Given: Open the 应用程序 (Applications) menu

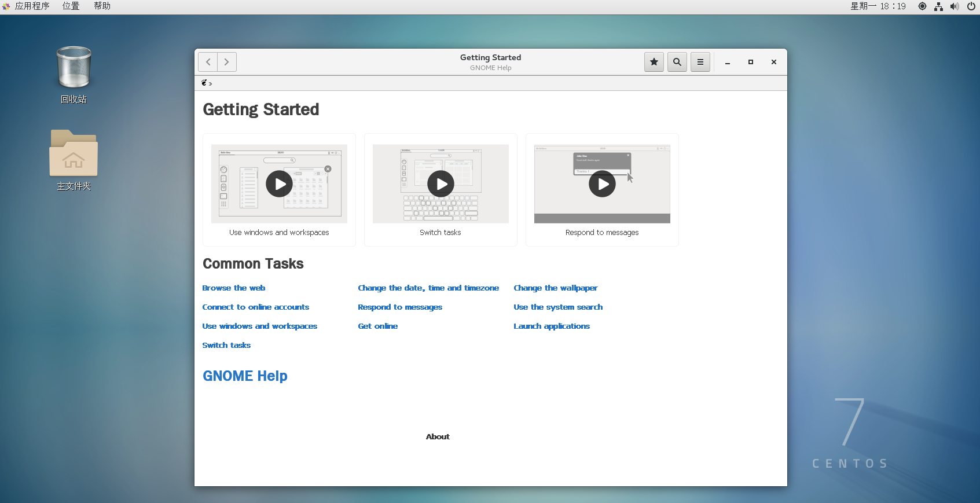Looking at the screenshot, I should pyautogui.click(x=27, y=6).
